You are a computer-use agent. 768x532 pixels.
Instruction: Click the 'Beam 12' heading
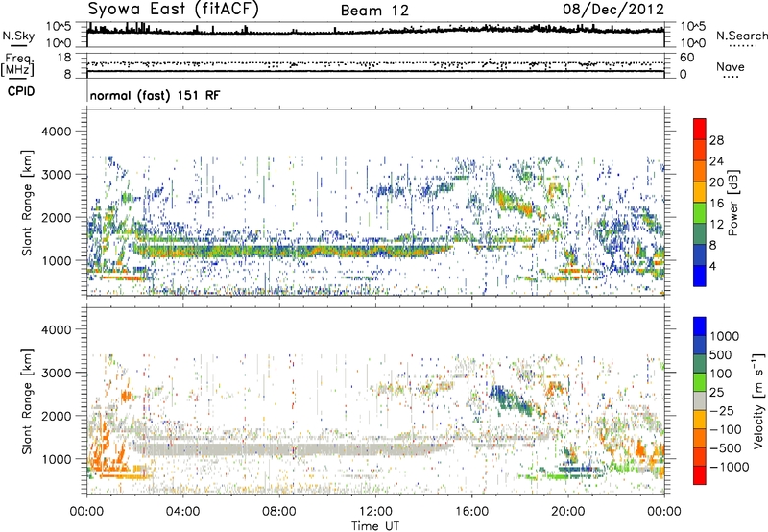[x=374, y=11]
